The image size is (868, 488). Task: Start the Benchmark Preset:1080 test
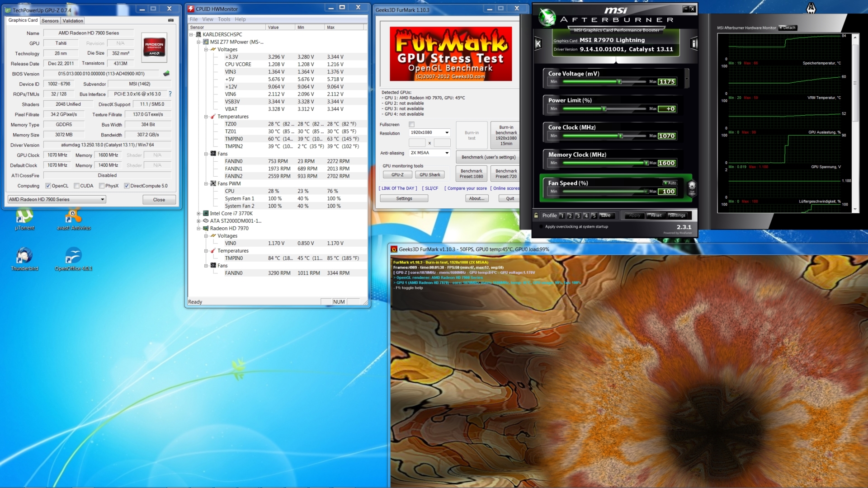[x=472, y=174]
